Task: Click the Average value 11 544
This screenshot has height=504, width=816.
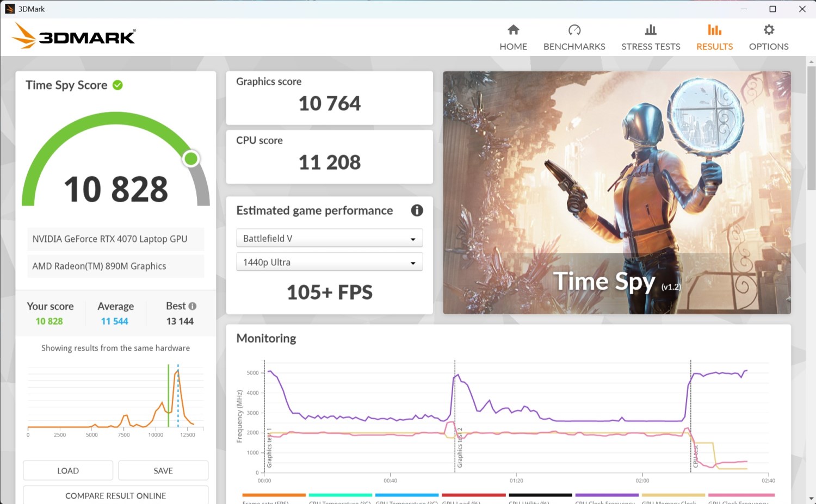Action: pos(114,321)
